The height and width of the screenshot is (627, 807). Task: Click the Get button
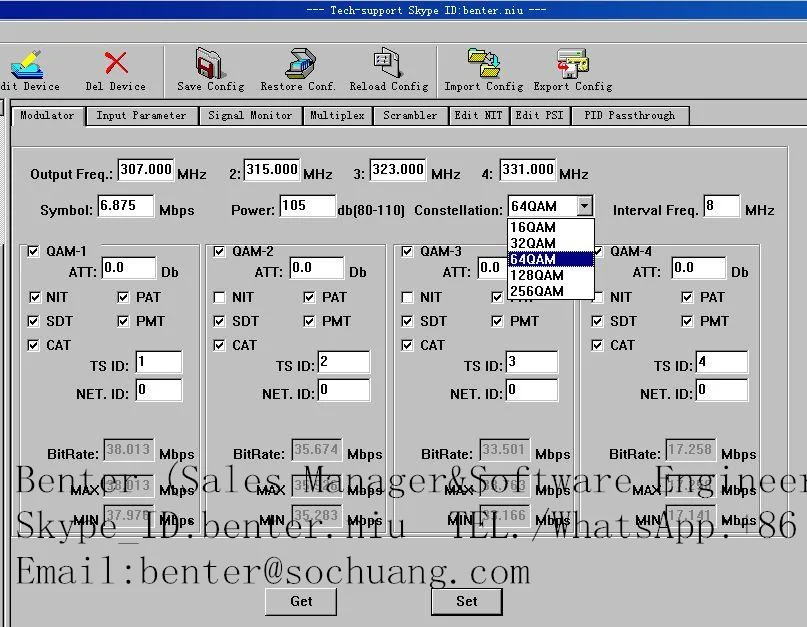(x=301, y=601)
